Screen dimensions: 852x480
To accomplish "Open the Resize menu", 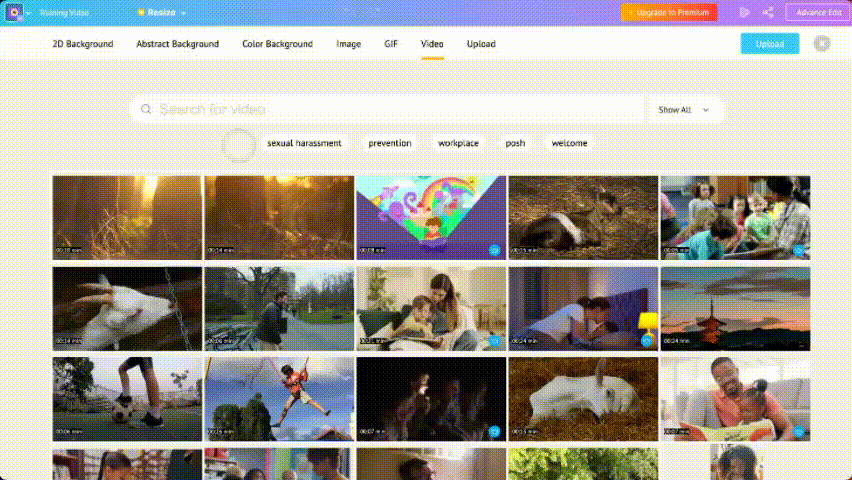I will (162, 12).
